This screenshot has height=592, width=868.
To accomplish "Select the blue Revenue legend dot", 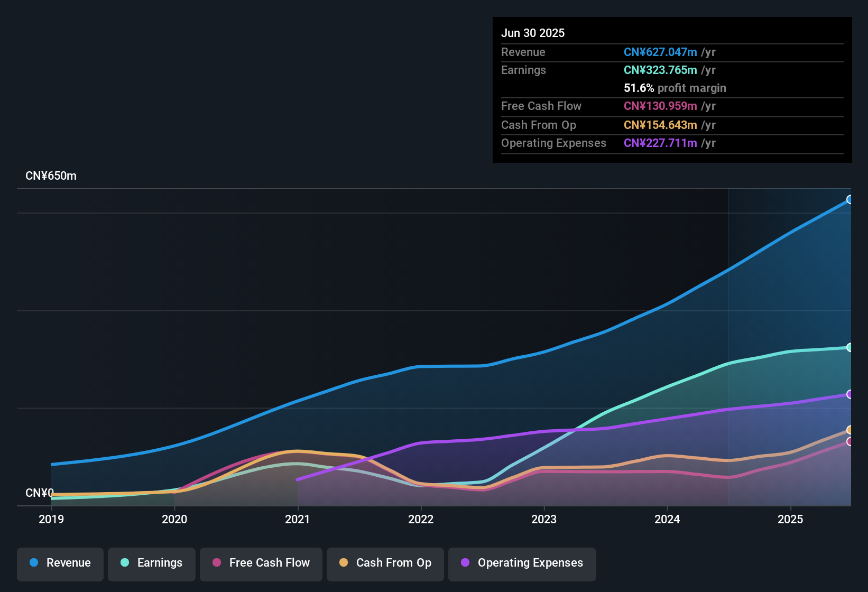I will pos(33,563).
